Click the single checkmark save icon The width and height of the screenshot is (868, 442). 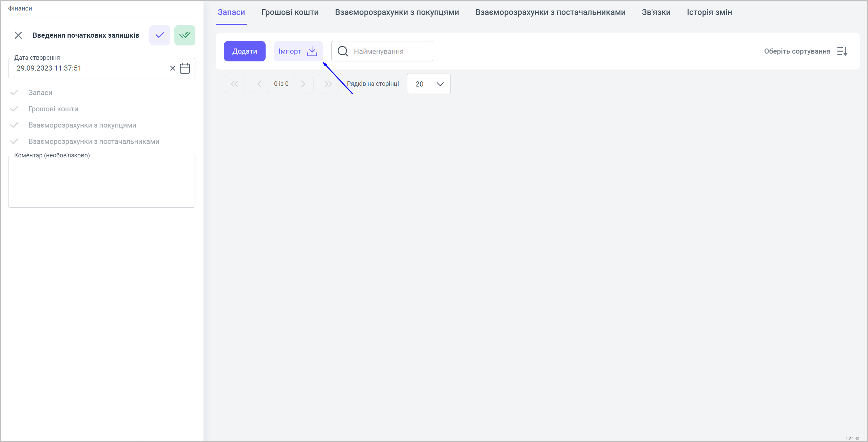coord(159,35)
